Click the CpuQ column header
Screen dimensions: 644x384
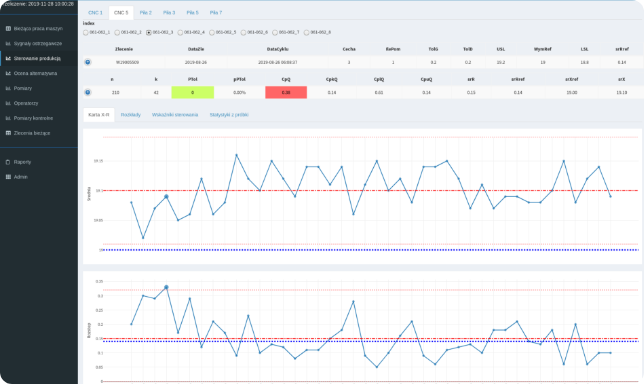[x=426, y=80]
